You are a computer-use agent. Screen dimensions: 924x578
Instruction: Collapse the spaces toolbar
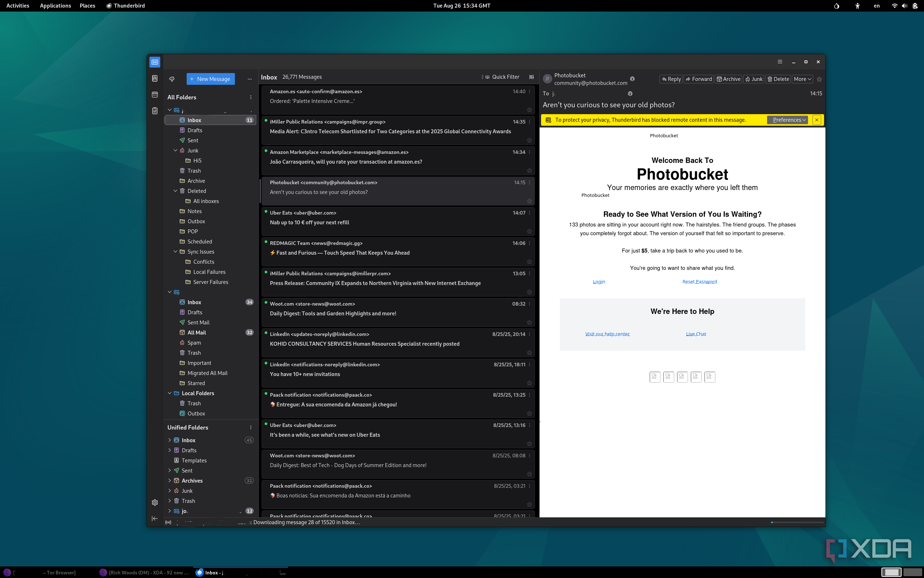pos(154,518)
